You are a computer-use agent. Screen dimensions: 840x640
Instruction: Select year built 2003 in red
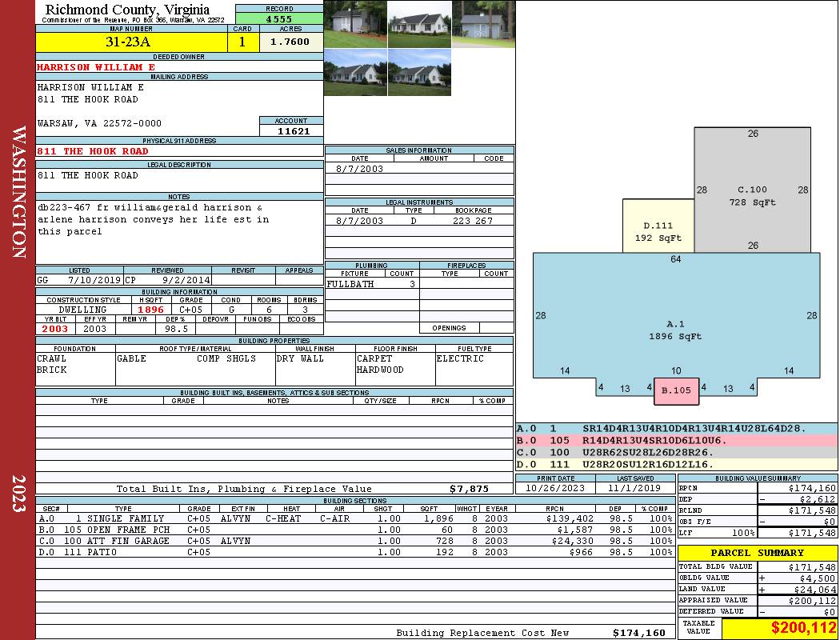[55, 329]
